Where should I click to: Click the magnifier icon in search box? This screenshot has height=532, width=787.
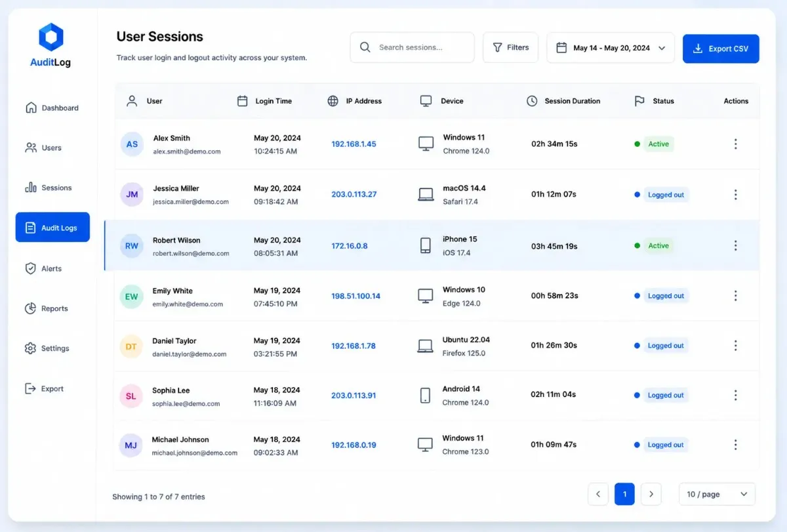click(x=365, y=47)
